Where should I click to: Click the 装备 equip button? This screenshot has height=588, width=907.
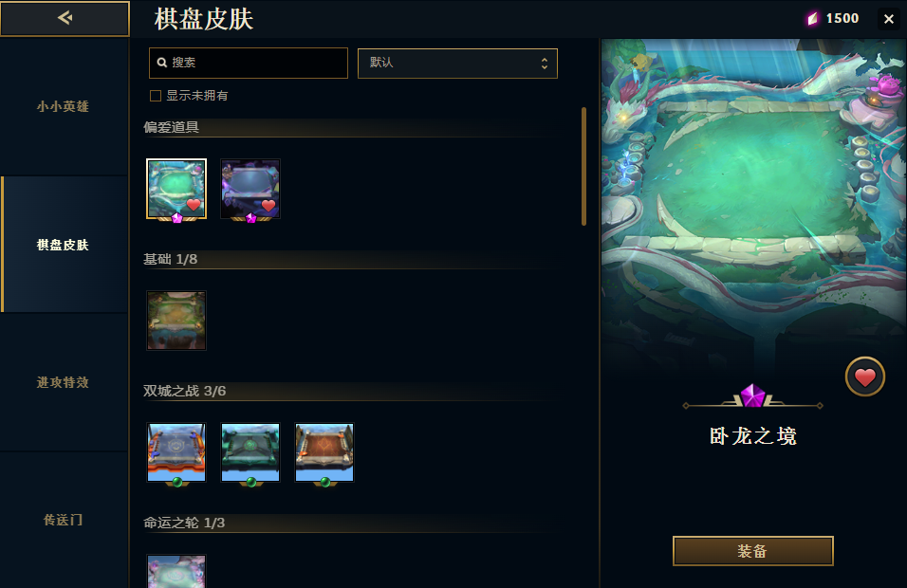tap(752, 550)
